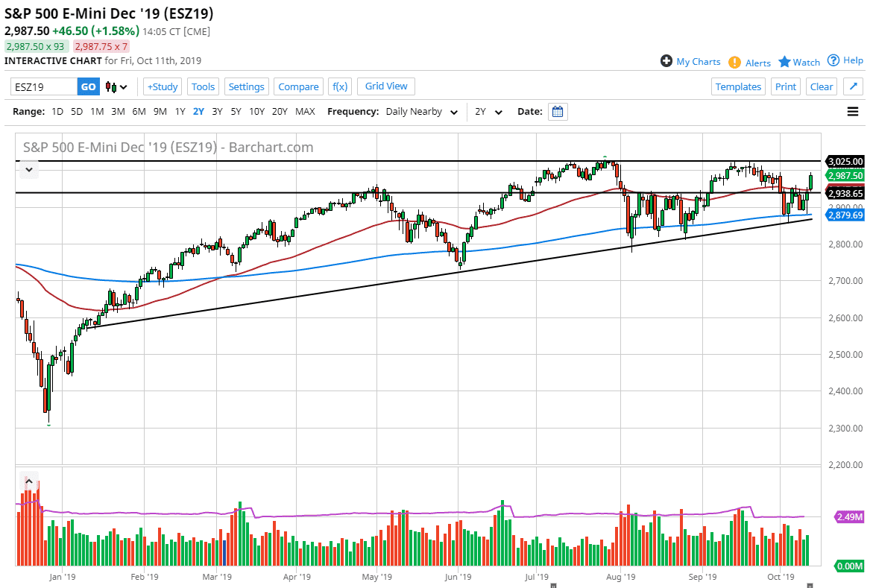Open the hamburger chart options menu
Screen dimensions: 873x588
click(852, 111)
